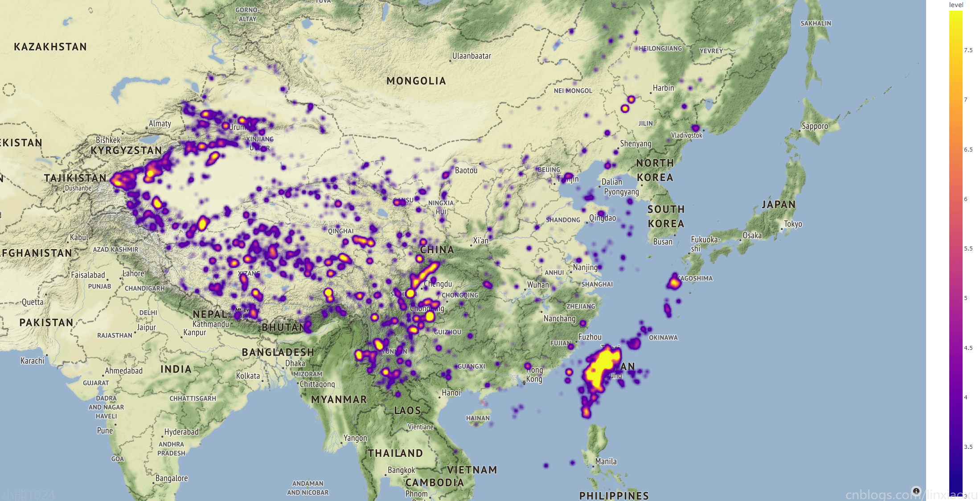The image size is (980, 501).
Task: Click the Shenyang city label
Action: pyautogui.click(x=636, y=144)
